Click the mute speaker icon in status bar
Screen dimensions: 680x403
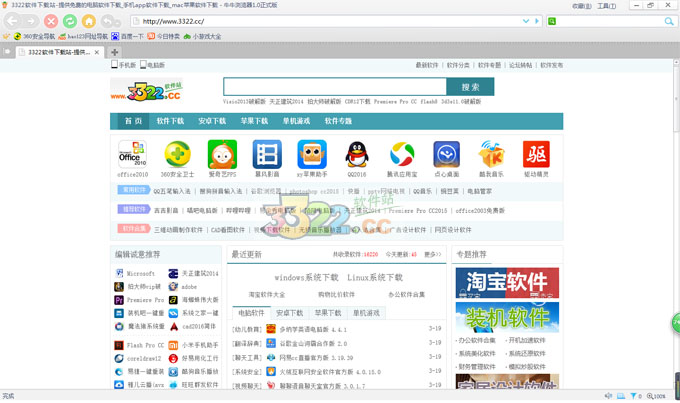608,396
